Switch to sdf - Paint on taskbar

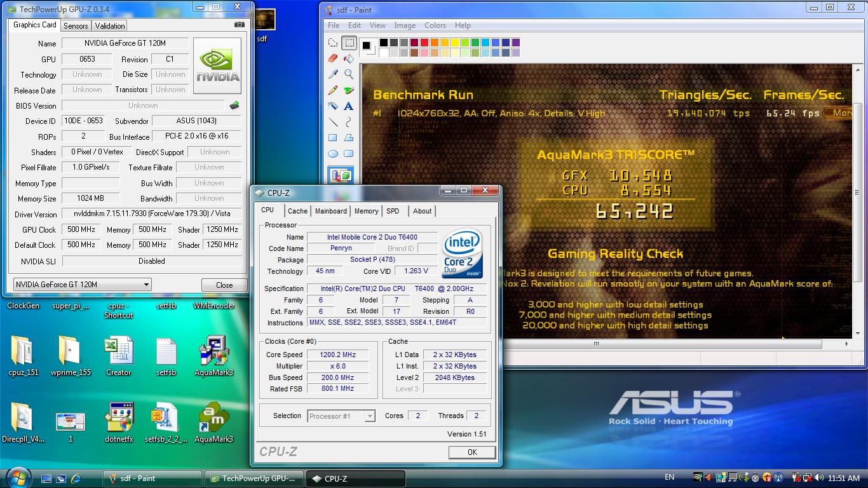(x=153, y=478)
